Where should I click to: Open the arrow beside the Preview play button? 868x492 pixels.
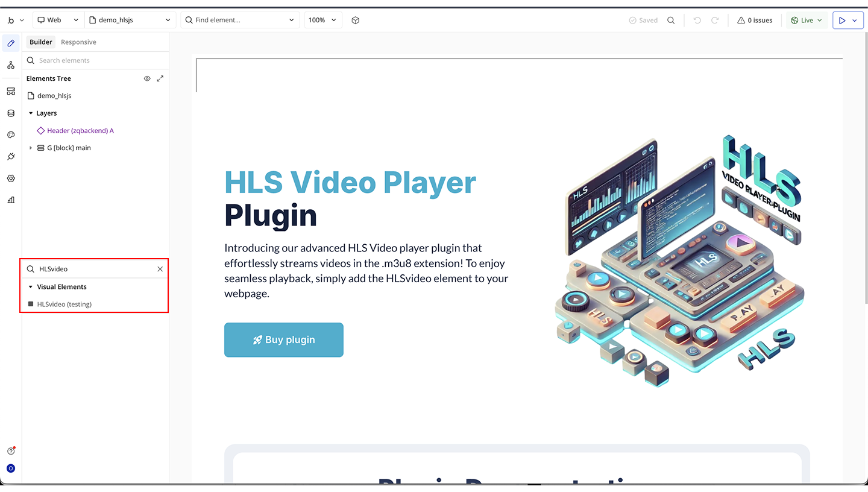point(855,20)
